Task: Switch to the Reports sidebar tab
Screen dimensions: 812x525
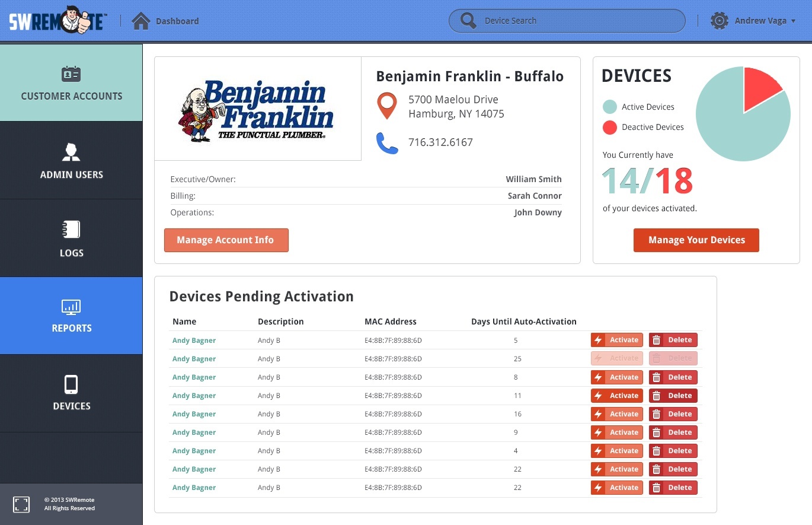Action: (x=71, y=316)
